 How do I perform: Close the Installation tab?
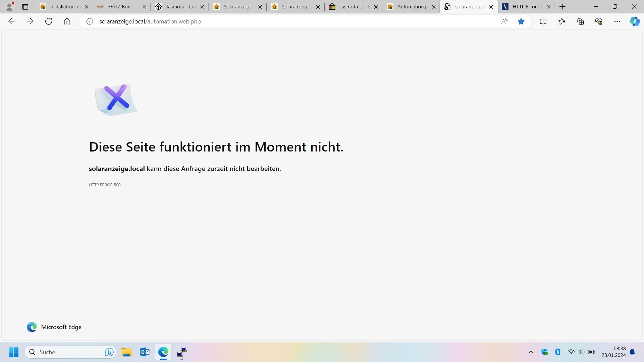coord(87,7)
